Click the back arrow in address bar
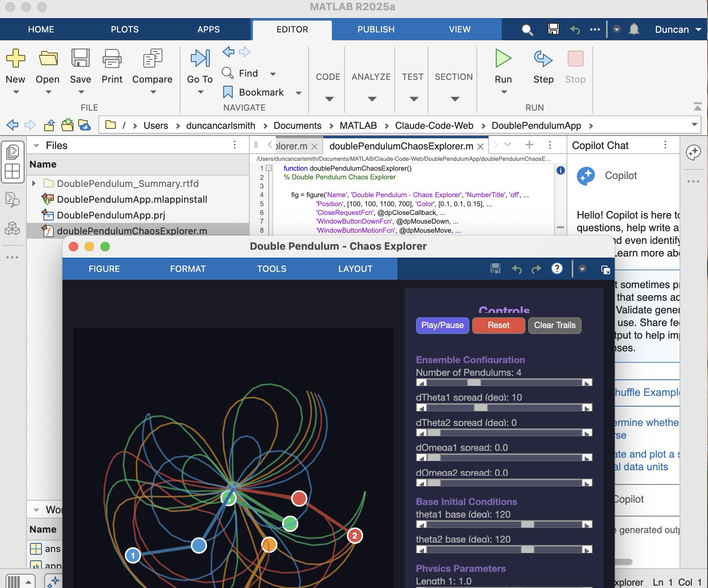The height and width of the screenshot is (588, 708). (x=12, y=125)
